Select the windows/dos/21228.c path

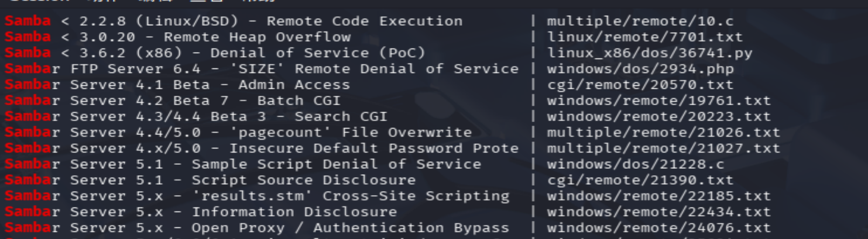pyautogui.click(x=636, y=164)
